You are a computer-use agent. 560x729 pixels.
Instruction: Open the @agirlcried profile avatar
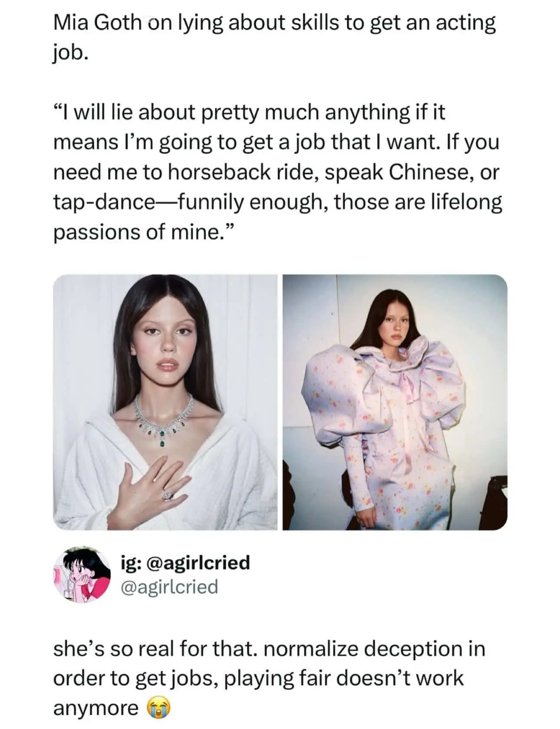[82, 574]
